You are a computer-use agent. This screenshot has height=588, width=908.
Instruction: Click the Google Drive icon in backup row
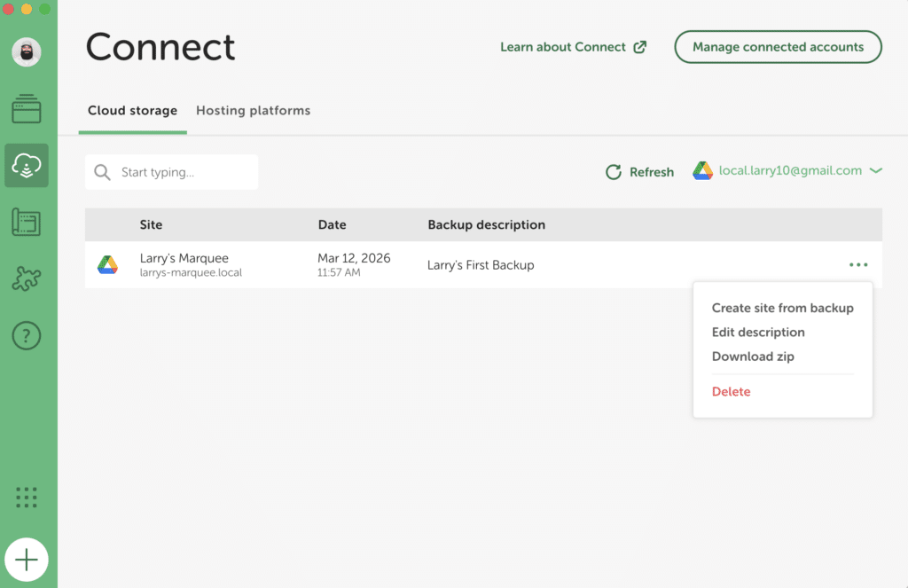pos(107,265)
